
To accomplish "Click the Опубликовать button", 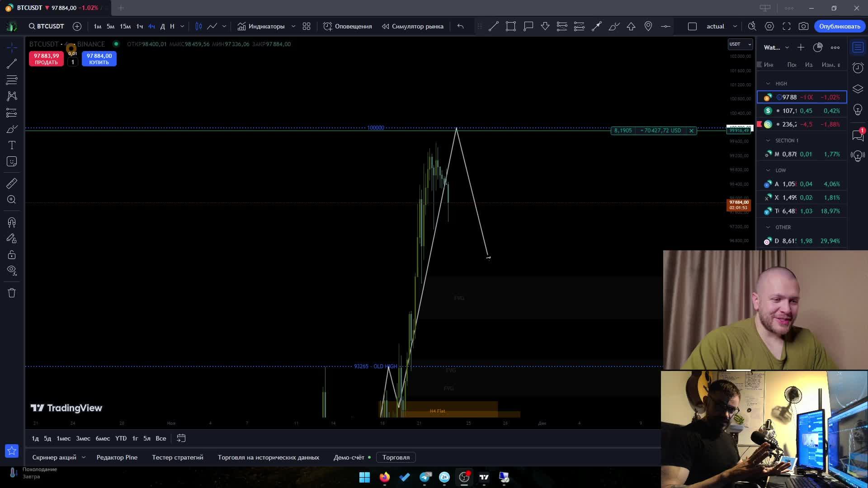I will (x=840, y=26).
